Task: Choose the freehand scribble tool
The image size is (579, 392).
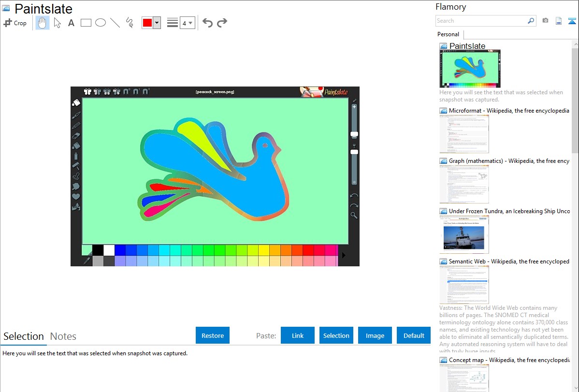Action: click(129, 23)
